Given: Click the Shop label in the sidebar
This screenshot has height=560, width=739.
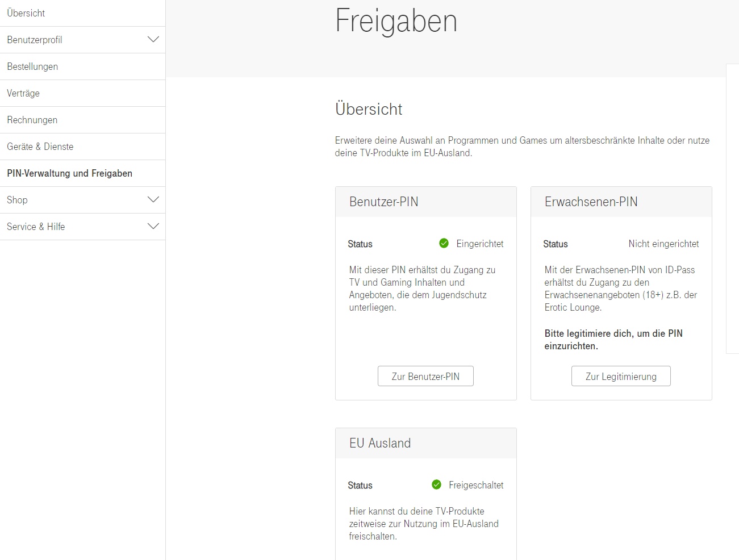Looking at the screenshot, I should click(x=17, y=200).
